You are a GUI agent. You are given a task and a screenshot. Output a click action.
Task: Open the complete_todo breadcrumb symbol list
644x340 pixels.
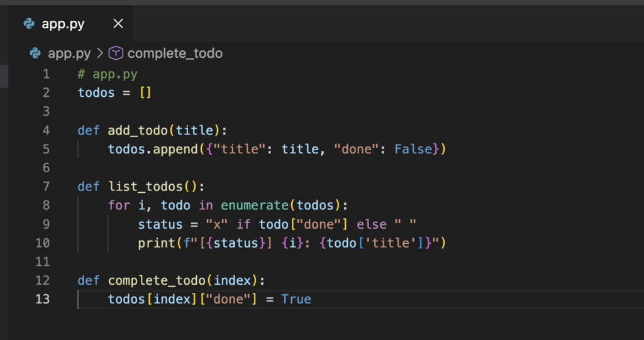pyautogui.click(x=175, y=53)
